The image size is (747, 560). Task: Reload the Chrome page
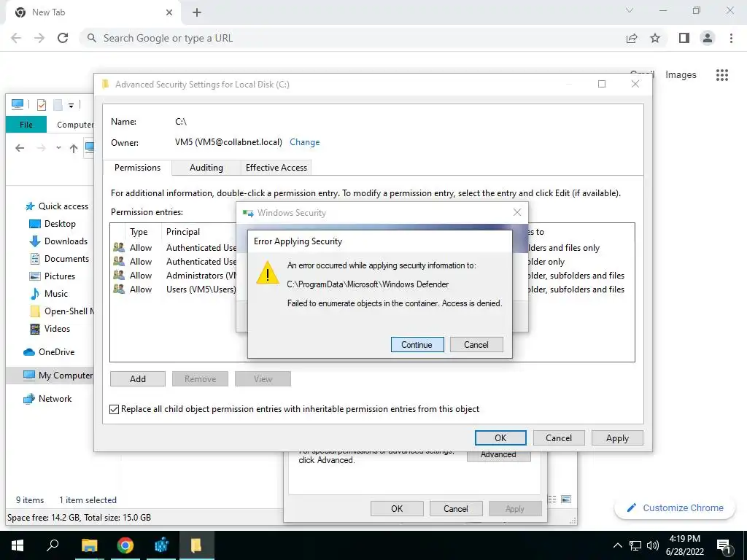63,38
